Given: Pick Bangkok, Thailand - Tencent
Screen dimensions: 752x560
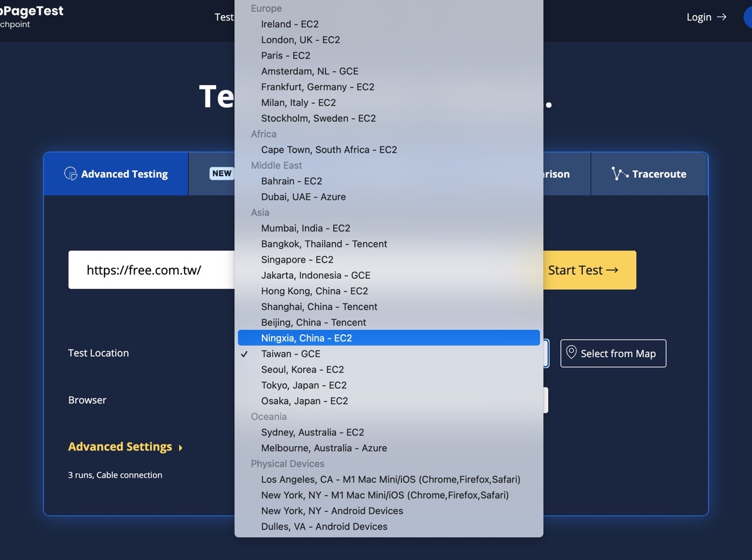Looking at the screenshot, I should pyautogui.click(x=389, y=244).
